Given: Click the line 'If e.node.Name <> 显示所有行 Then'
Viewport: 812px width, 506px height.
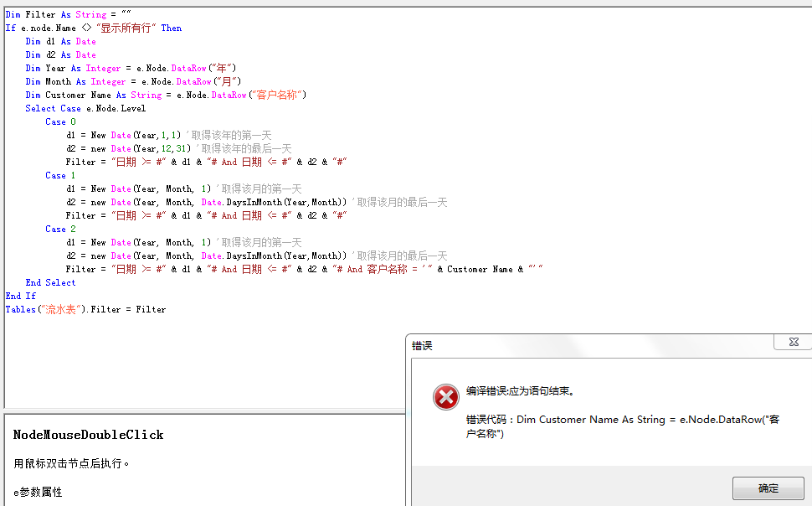Looking at the screenshot, I should [x=94, y=28].
